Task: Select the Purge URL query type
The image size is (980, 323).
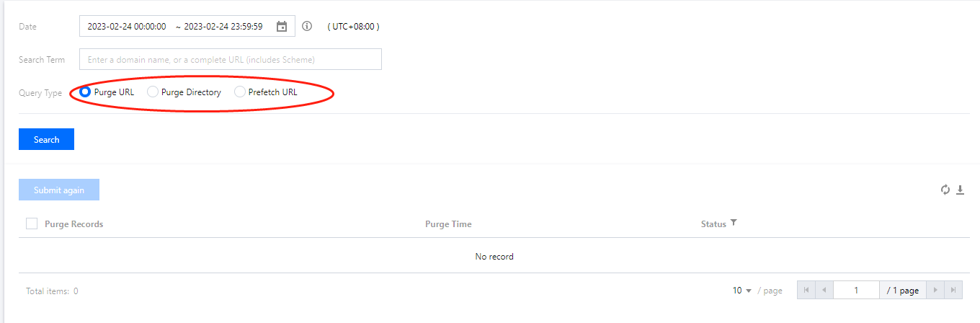Action: (x=86, y=92)
